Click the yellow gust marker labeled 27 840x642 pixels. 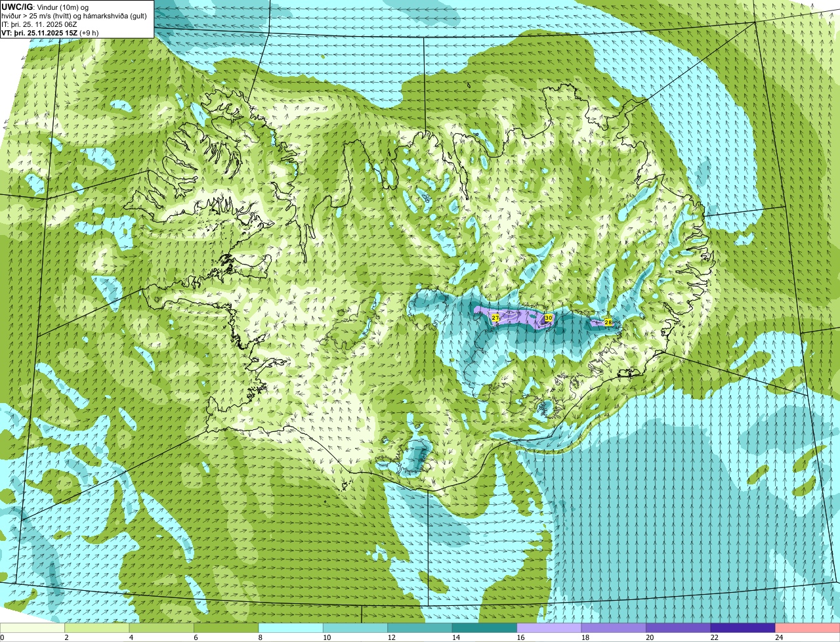(x=495, y=318)
